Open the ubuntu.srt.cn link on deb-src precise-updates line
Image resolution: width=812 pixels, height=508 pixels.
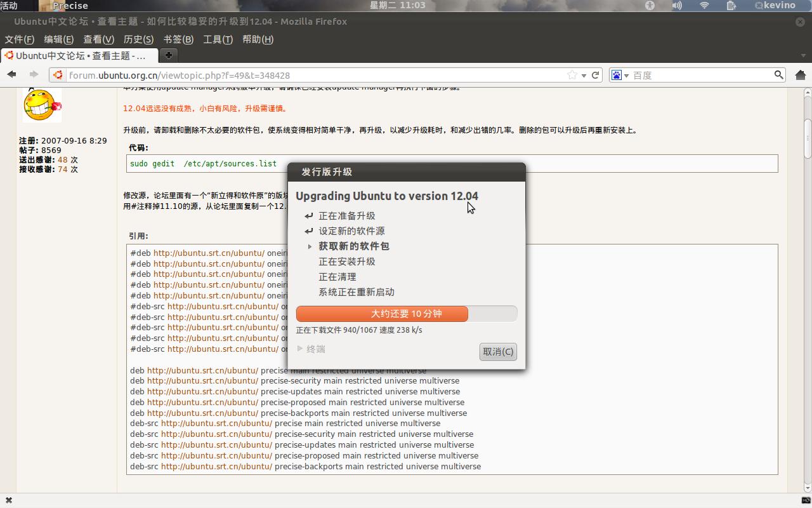pos(216,445)
